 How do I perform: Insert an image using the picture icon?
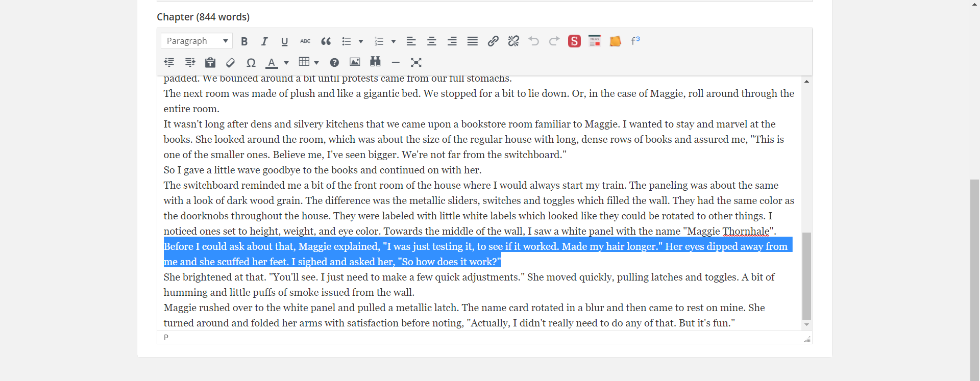355,62
